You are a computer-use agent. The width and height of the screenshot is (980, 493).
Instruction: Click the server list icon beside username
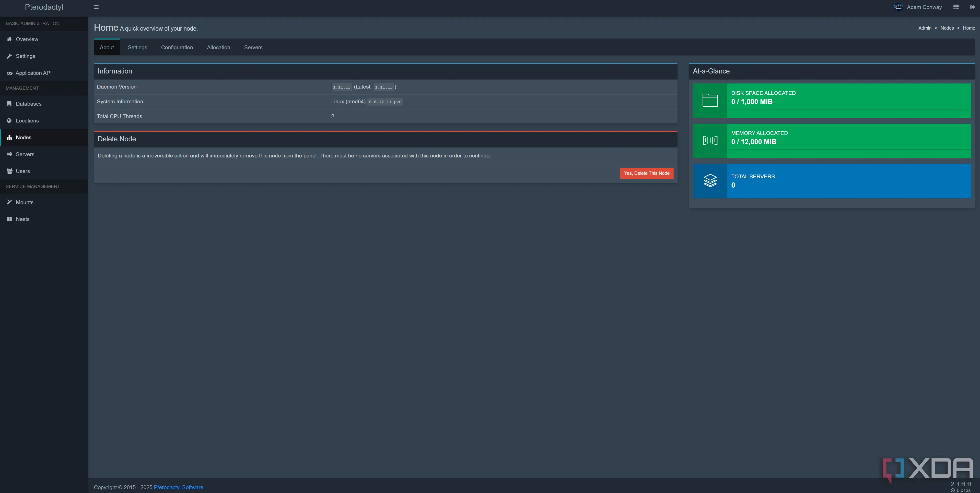956,7
